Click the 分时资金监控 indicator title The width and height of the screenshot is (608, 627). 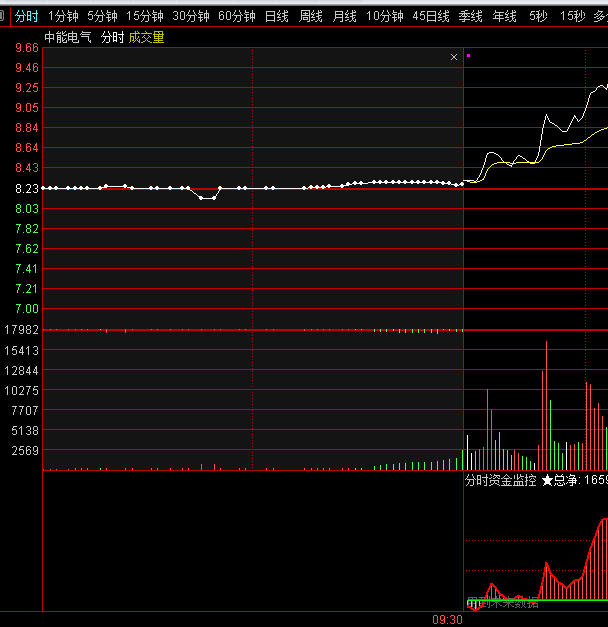pos(500,481)
